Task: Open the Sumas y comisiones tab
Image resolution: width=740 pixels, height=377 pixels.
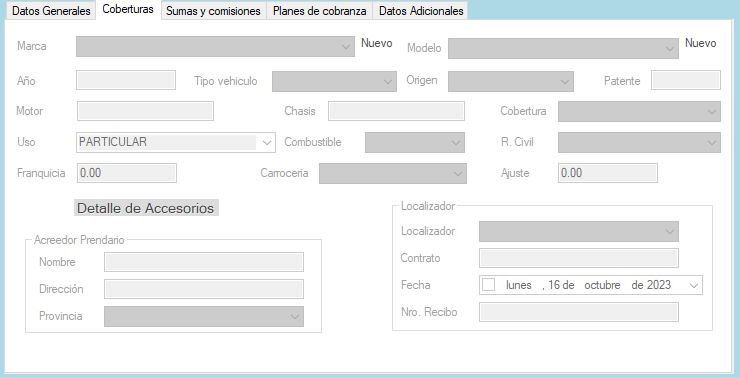Action: tap(213, 11)
